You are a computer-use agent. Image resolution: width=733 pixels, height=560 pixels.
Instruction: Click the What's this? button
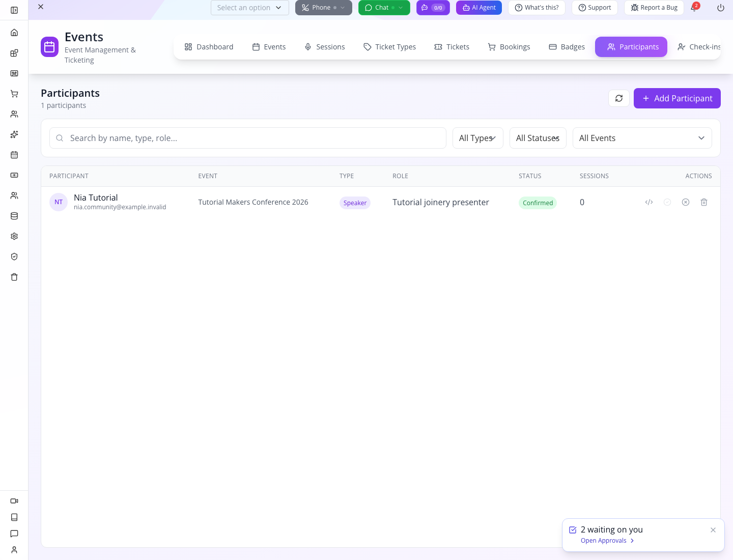[x=537, y=8]
